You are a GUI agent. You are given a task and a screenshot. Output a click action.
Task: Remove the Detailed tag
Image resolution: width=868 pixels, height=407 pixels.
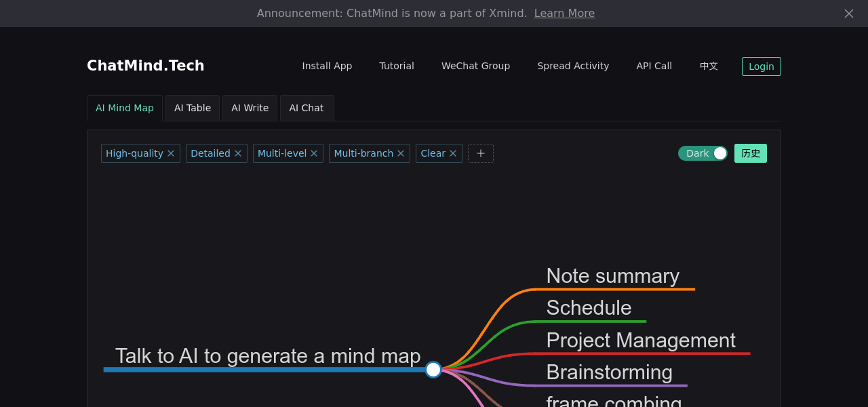(238, 153)
